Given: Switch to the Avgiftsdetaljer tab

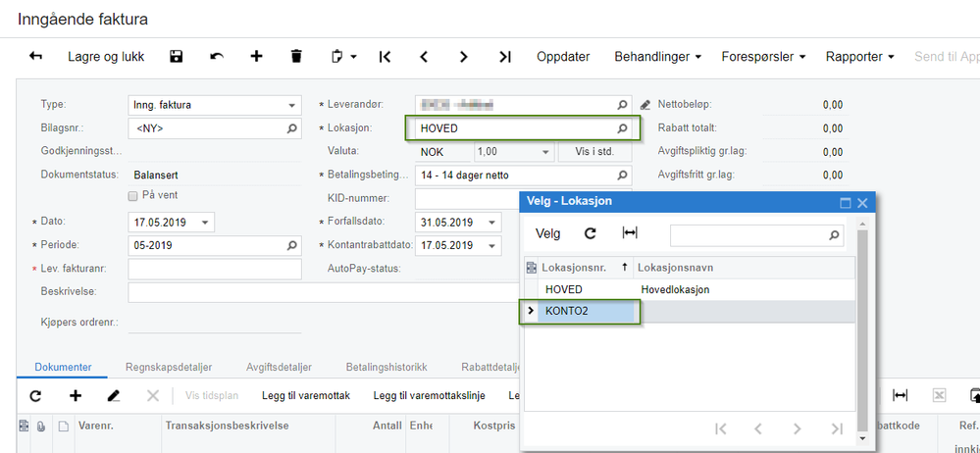Looking at the screenshot, I should pos(279,368).
